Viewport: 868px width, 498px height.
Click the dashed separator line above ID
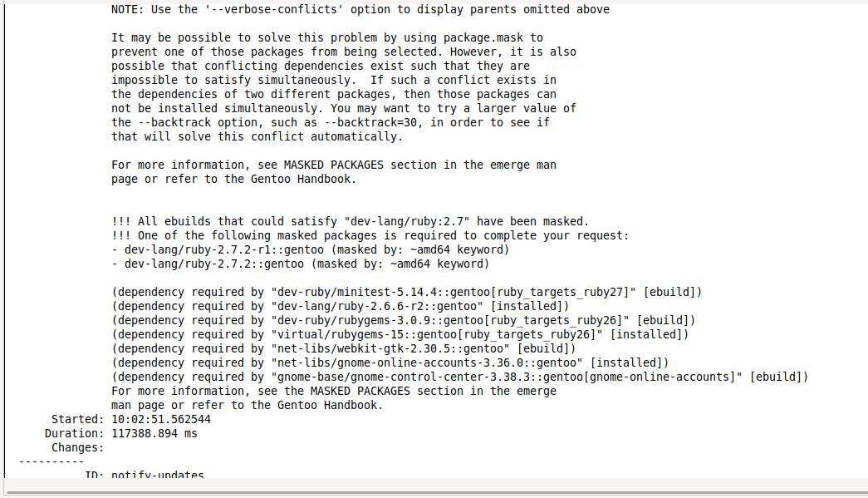pyautogui.click(x=51, y=461)
